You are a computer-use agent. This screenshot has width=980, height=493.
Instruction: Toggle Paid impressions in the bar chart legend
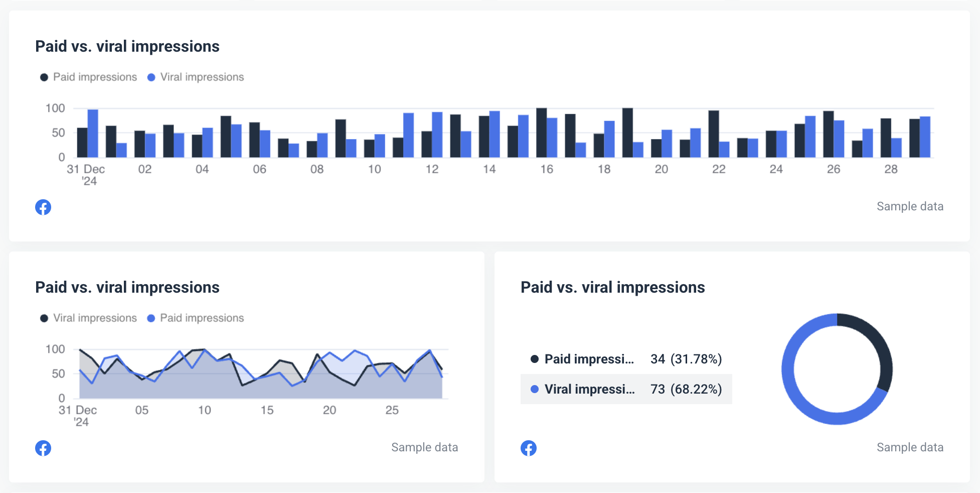(95, 77)
